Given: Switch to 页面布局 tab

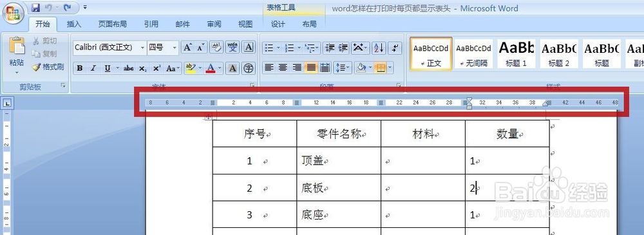Looking at the screenshot, I should point(113,24).
